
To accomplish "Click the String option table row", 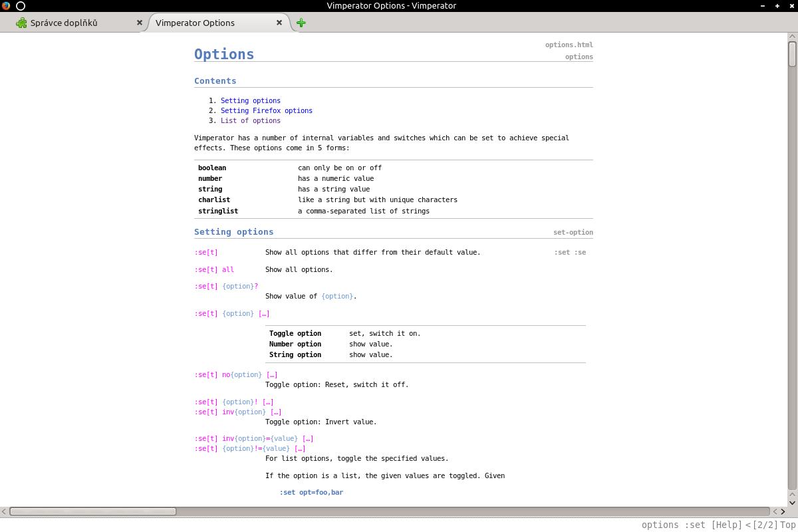I will [426, 355].
